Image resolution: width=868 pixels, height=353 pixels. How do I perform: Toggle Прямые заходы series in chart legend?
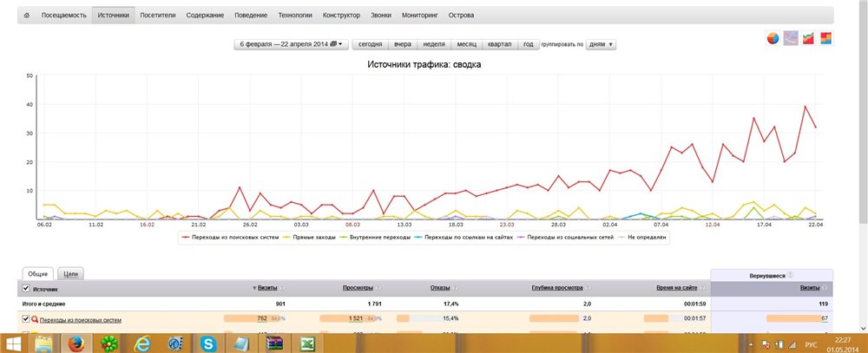[310, 236]
